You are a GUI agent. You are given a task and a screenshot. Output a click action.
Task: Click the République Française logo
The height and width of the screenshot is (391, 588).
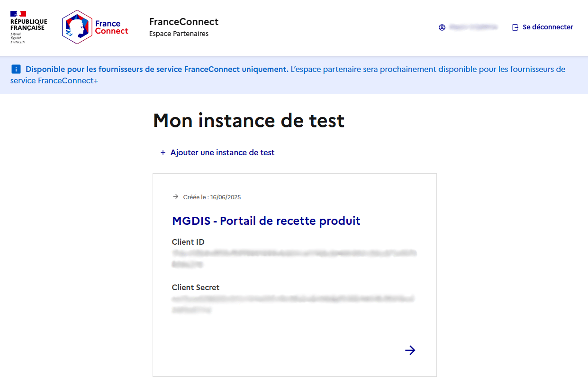28,27
